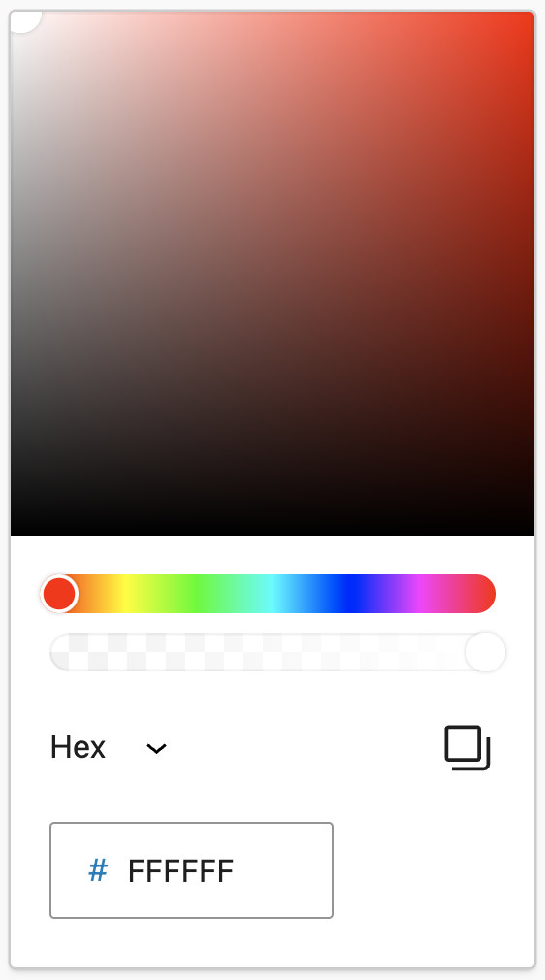545x980 pixels.
Task: Pick black at the bottom of color area
Action: pos(272,531)
